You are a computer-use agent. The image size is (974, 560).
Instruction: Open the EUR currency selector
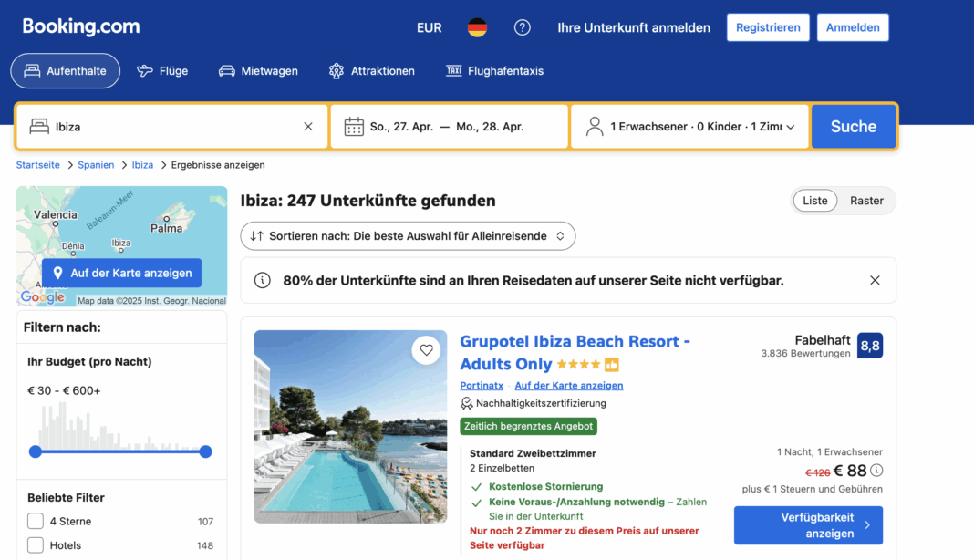429,27
